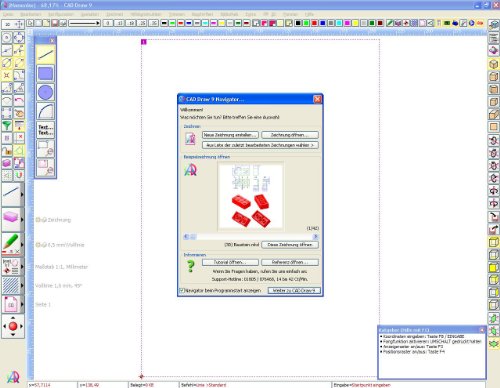This screenshot has height=388, width=500.
Task: Expand the line tool flyout arrow
Action: click(22, 194)
